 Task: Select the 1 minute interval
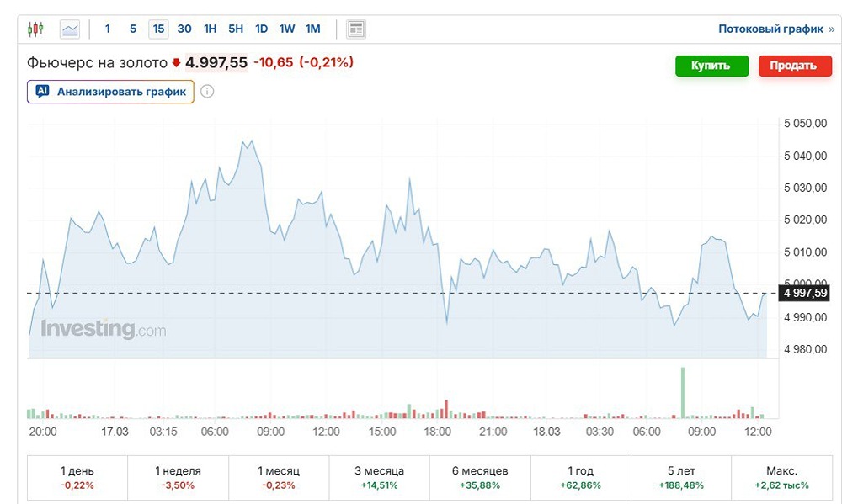click(x=108, y=29)
